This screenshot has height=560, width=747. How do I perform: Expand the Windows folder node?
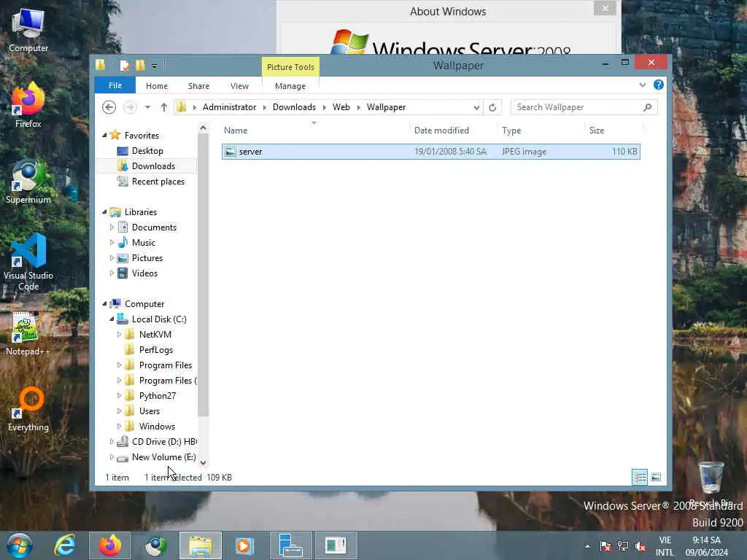point(119,426)
